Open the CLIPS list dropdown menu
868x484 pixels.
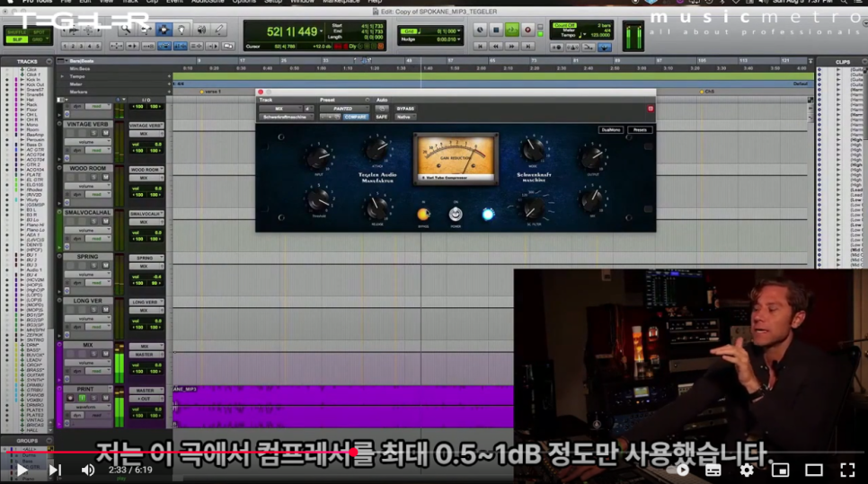coord(864,62)
